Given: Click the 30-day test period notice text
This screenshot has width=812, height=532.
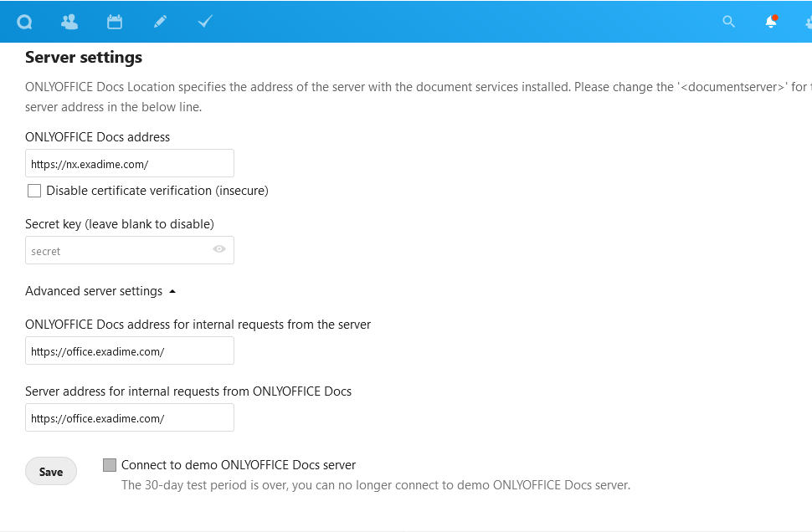Looking at the screenshot, I should 376,485.
